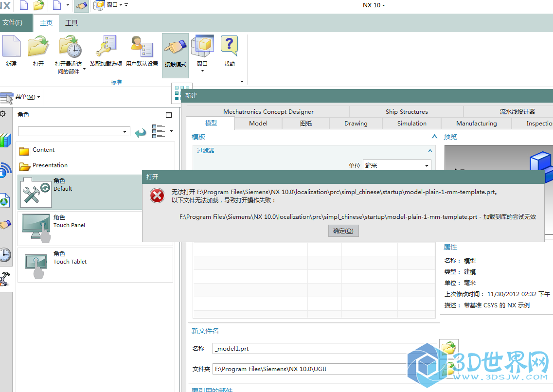Expand the ribbon group options arrow
Viewport: 553px width, 392px height.
point(242,82)
